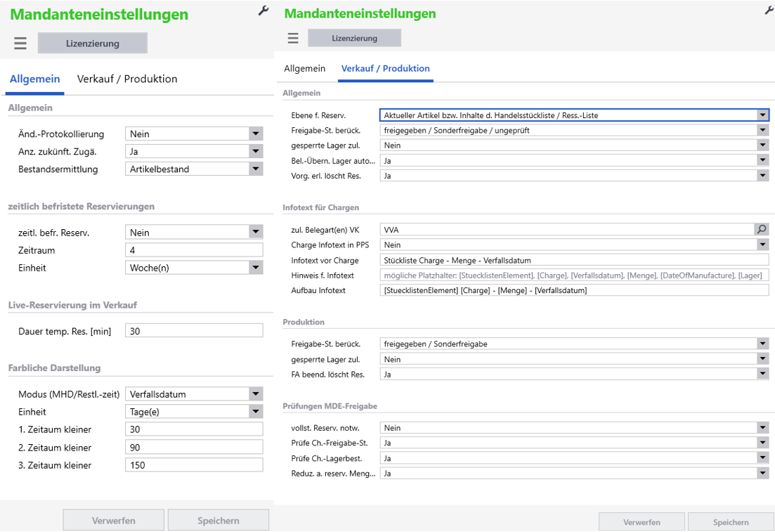Click the Aufbau Infotext field
The height and width of the screenshot is (532, 775).
tap(574, 290)
